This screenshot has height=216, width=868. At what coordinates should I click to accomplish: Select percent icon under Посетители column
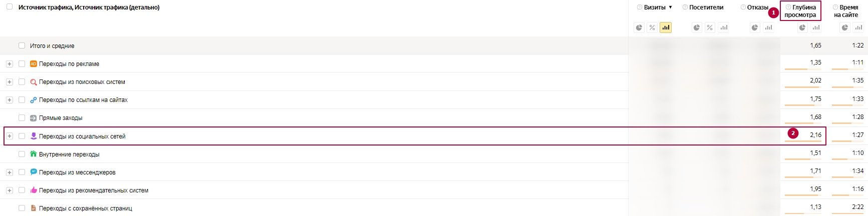click(x=710, y=27)
